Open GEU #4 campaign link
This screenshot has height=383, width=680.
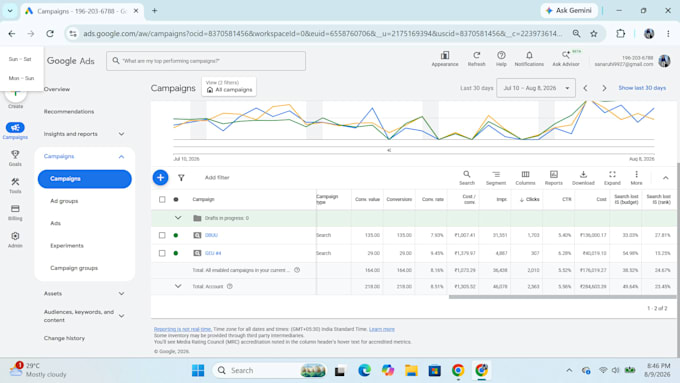[213, 253]
